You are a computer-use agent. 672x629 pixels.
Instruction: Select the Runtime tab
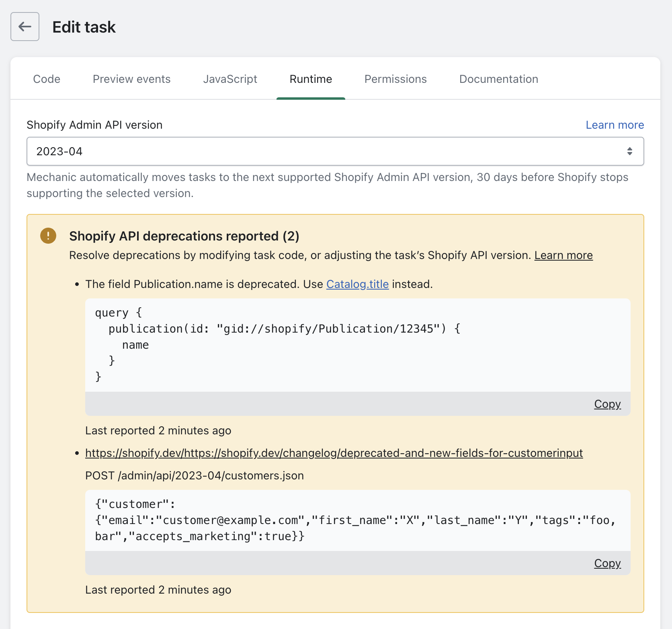coord(311,79)
